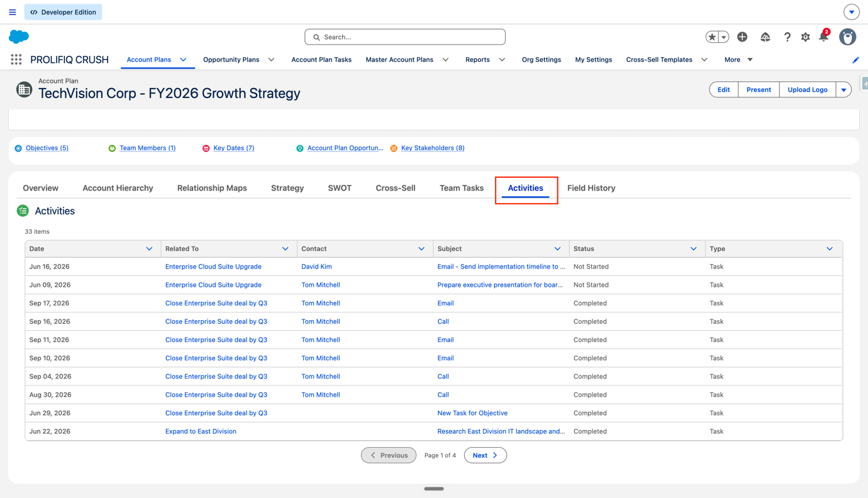Click the Present button
The width and height of the screenshot is (868, 498).
[x=759, y=90]
